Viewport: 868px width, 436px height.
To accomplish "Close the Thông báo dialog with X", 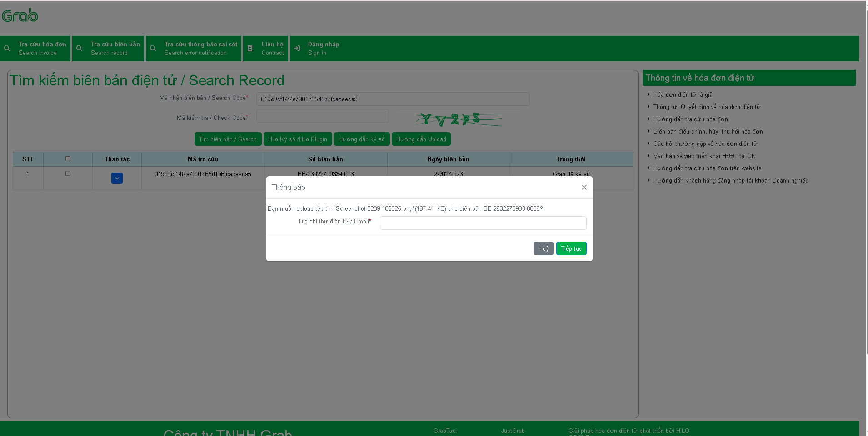I will click(584, 187).
